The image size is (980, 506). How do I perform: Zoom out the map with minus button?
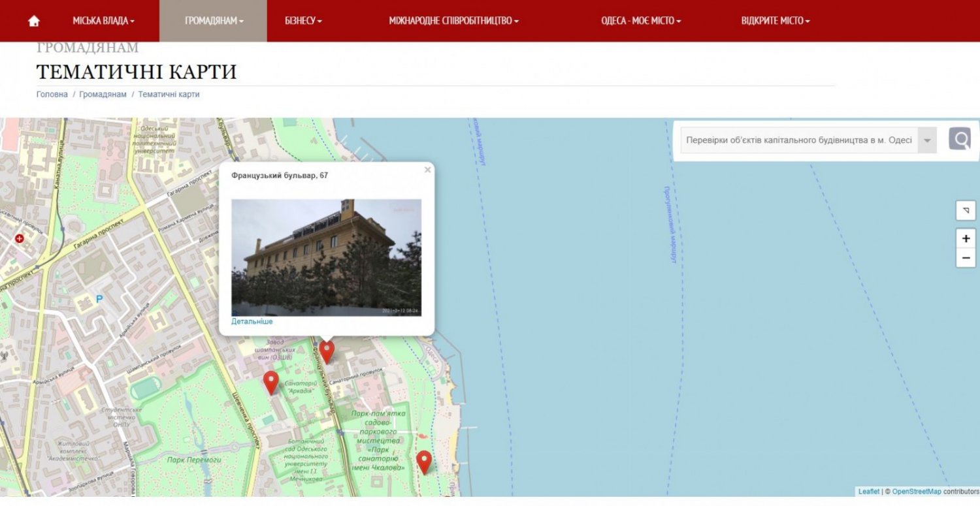(966, 258)
